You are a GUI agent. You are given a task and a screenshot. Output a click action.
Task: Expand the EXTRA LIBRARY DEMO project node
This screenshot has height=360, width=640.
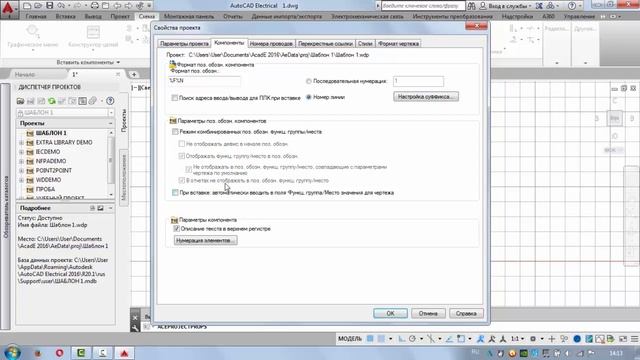point(21,142)
